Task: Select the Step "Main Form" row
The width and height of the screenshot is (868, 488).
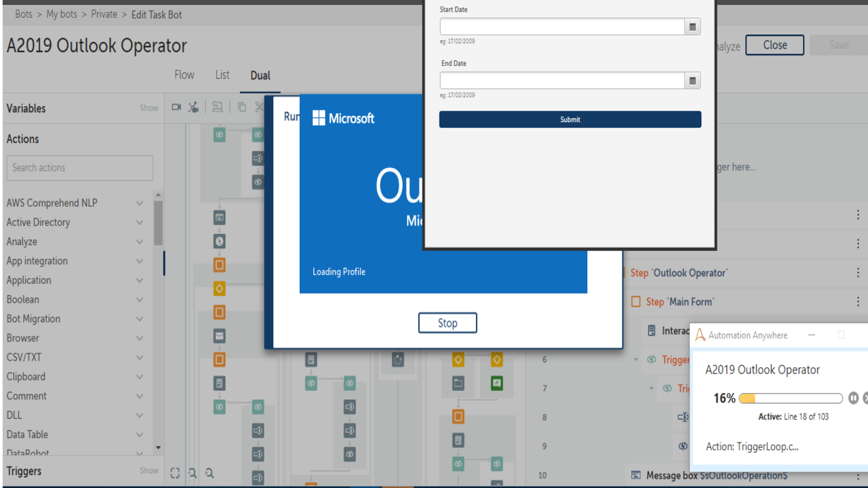Action: point(745,302)
